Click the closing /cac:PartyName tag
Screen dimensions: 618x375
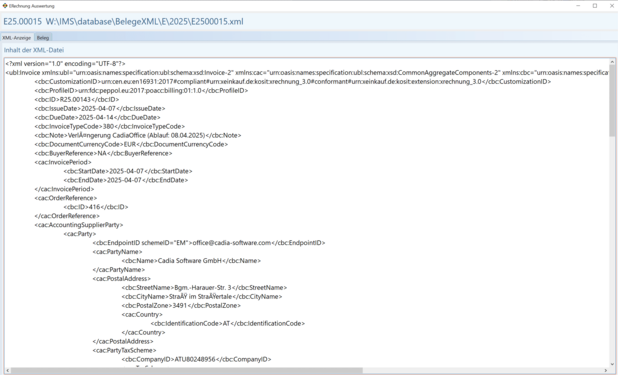[119, 270]
